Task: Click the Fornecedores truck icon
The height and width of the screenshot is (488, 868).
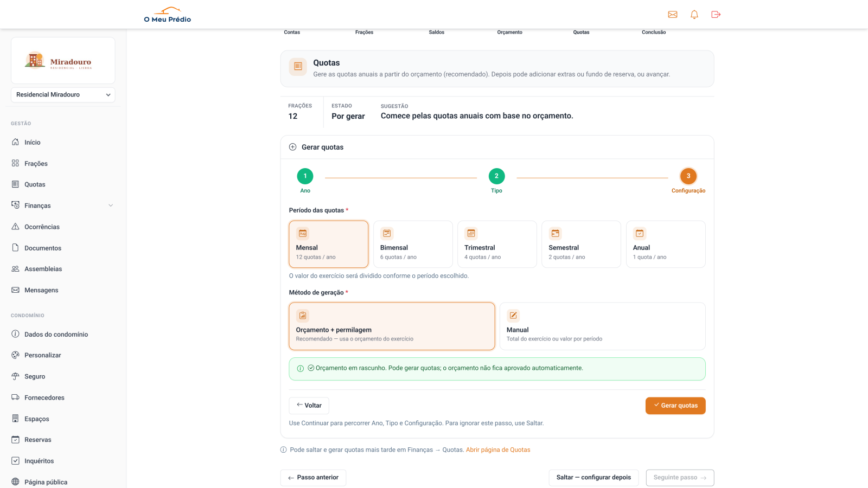Action: (15, 397)
